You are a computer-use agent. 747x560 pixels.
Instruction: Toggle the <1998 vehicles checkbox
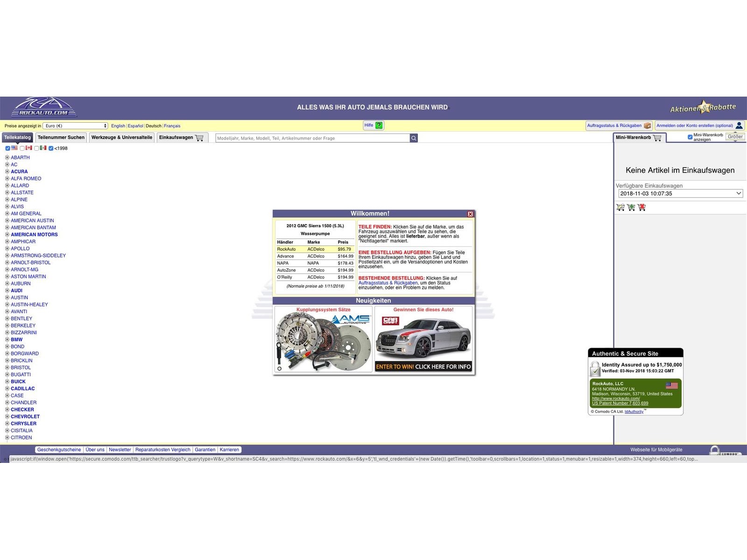pyautogui.click(x=51, y=148)
